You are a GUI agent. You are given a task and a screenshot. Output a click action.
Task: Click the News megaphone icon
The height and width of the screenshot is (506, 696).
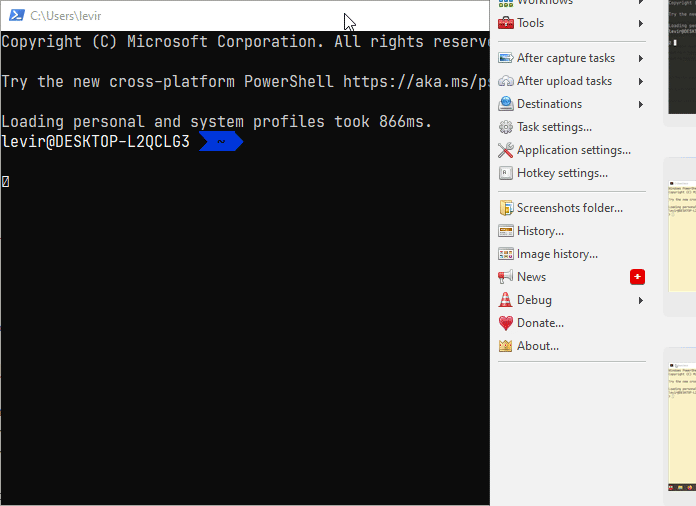click(x=506, y=277)
